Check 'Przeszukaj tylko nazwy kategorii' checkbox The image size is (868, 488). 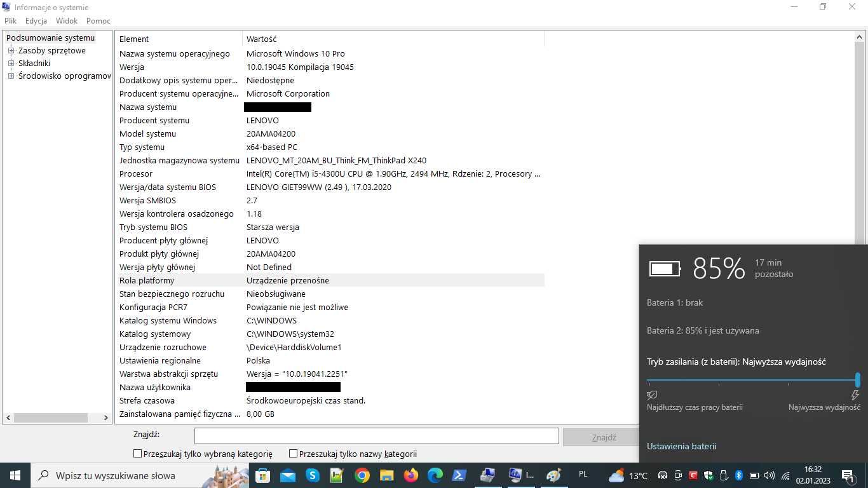pyautogui.click(x=293, y=454)
